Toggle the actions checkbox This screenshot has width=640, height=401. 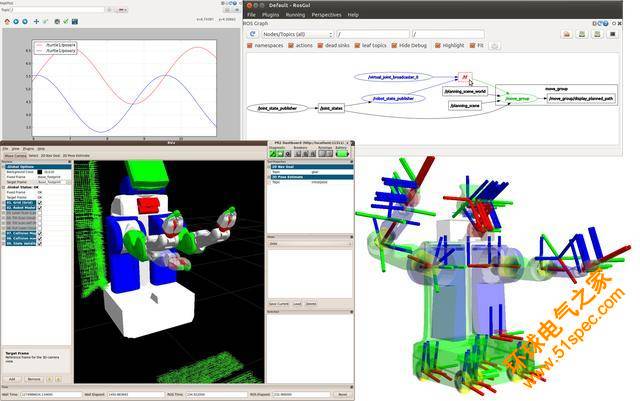pos(291,46)
